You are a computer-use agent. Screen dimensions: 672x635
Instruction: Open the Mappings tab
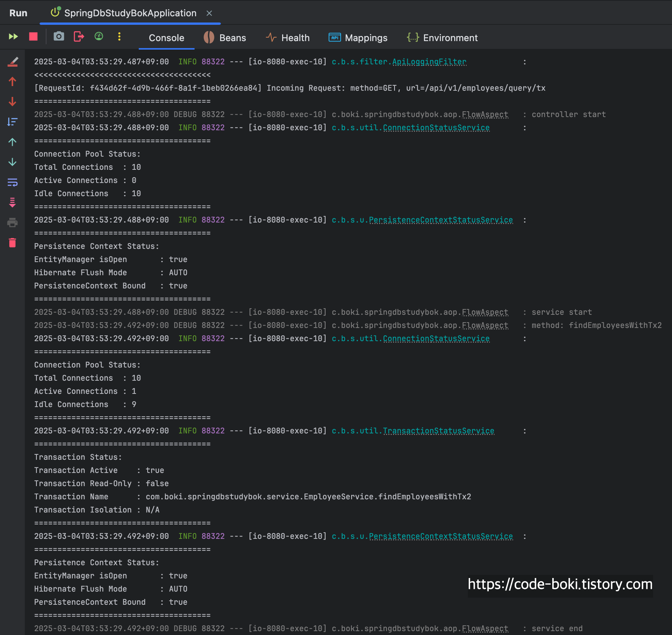[358, 38]
